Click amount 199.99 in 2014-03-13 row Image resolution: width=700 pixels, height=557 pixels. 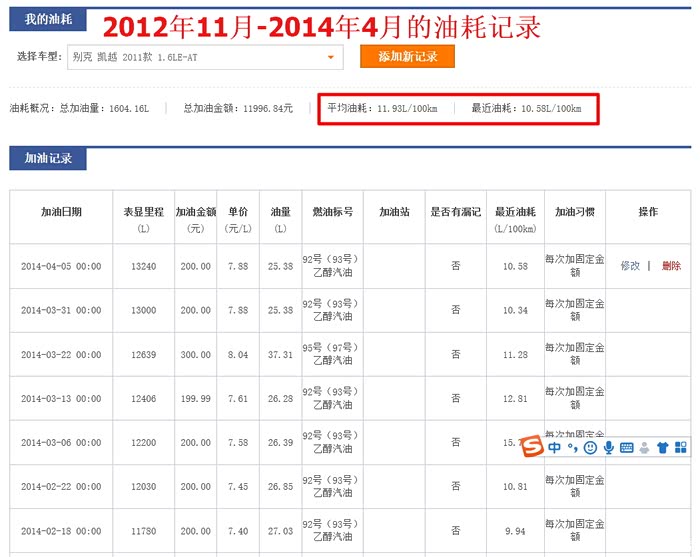coord(196,399)
